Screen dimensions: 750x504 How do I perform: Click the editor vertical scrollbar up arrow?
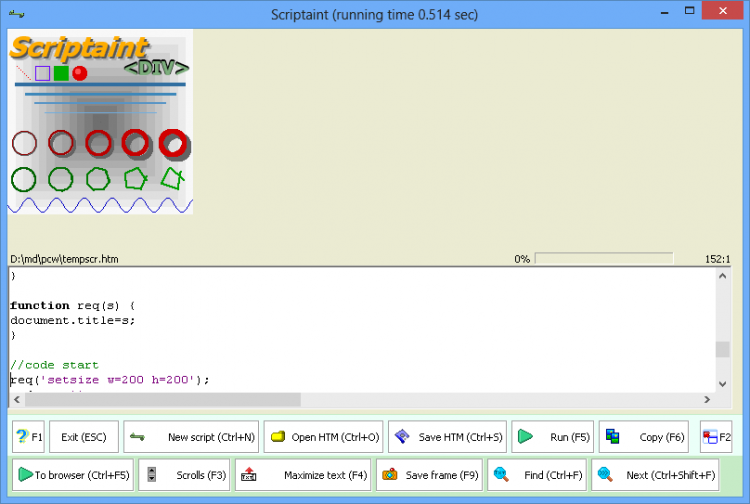(x=723, y=276)
